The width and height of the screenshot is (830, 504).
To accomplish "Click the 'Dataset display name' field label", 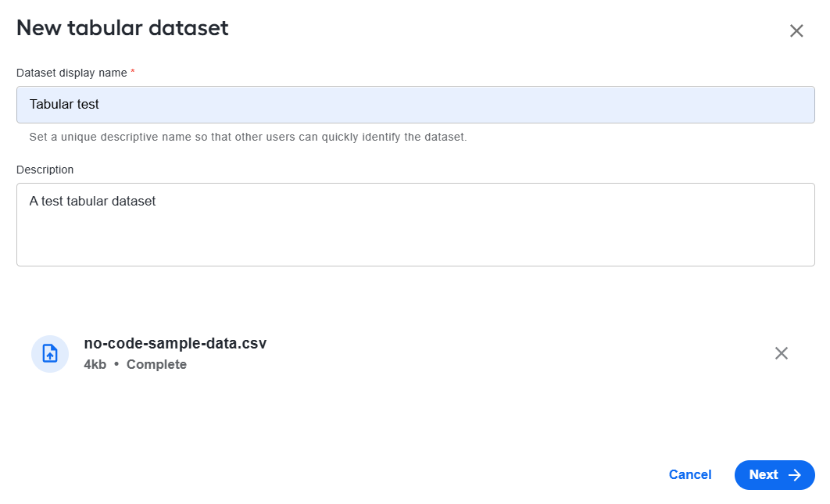I will pyautogui.click(x=71, y=73).
